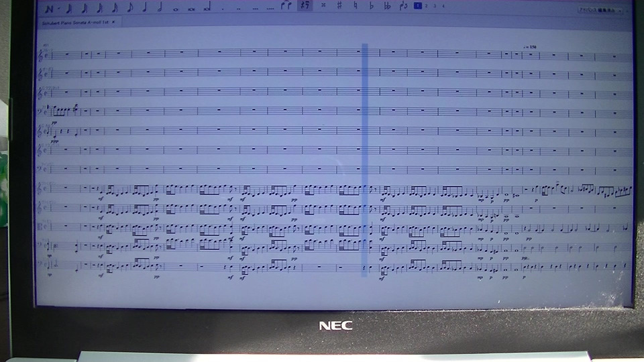Toggle note input mode (N)
Image resolution: width=644 pixels, height=362 pixels.
pyautogui.click(x=49, y=9)
